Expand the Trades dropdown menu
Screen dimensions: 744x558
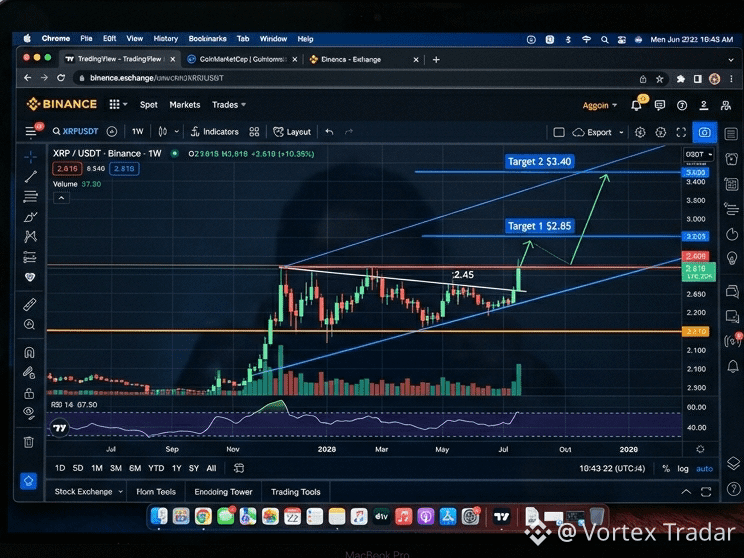tap(229, 105)
